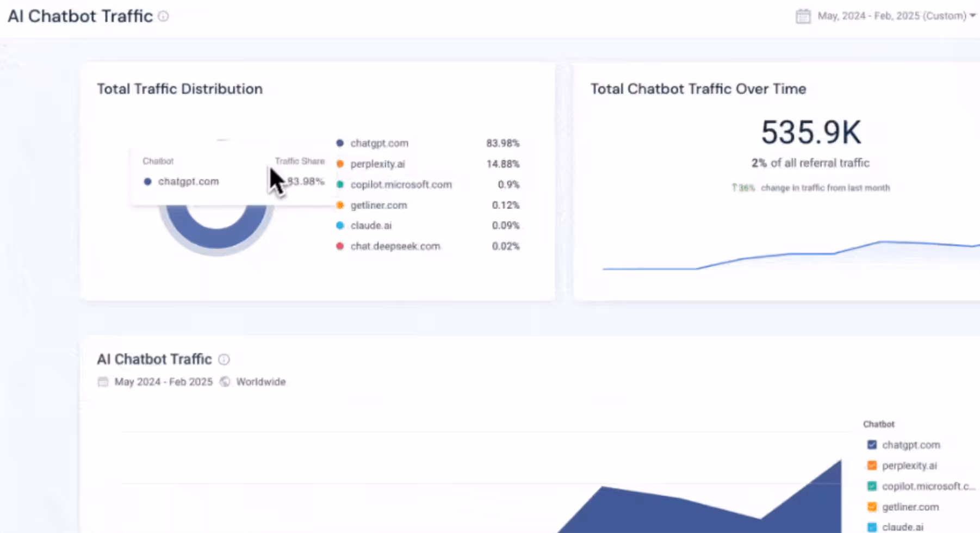The height and width of the screenshot is (533, 980).
Task: Click the 0.02% traffic share value
Action: [x=505, y=246]
